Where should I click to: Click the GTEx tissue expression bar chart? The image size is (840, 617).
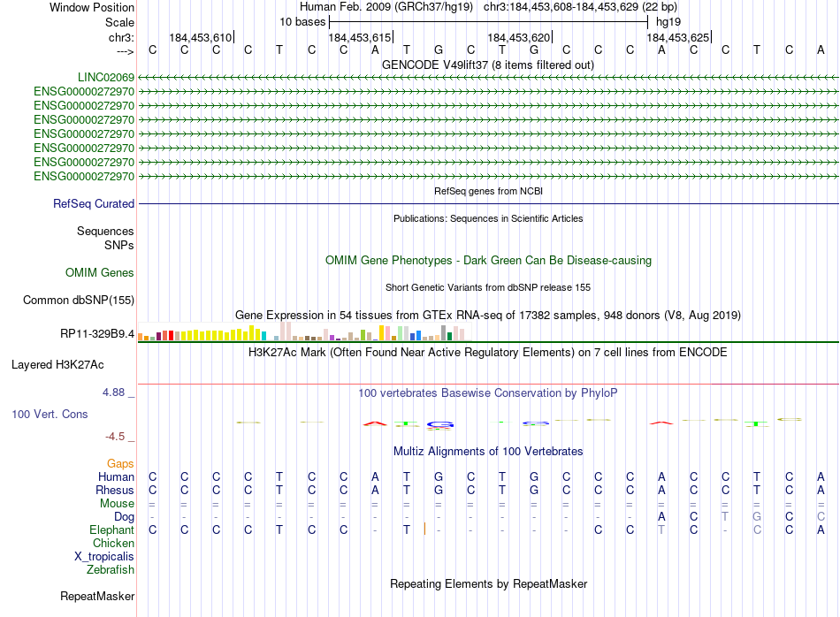(304, 332)
